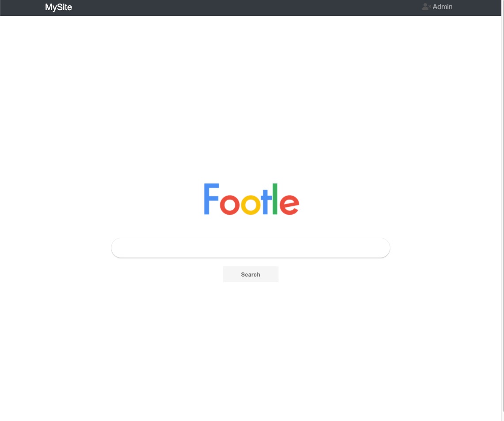The height and width of the screenshot is (421, 504).
Task: Focus the Footle search input field
Action: (x=251, y=247)
